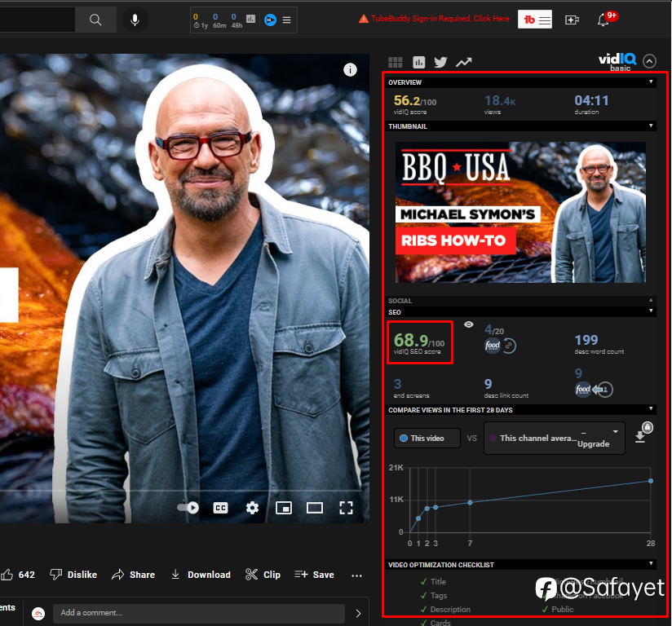Click the 1y views counter in toolbar

pyautogui.click(x=200, y=20)
